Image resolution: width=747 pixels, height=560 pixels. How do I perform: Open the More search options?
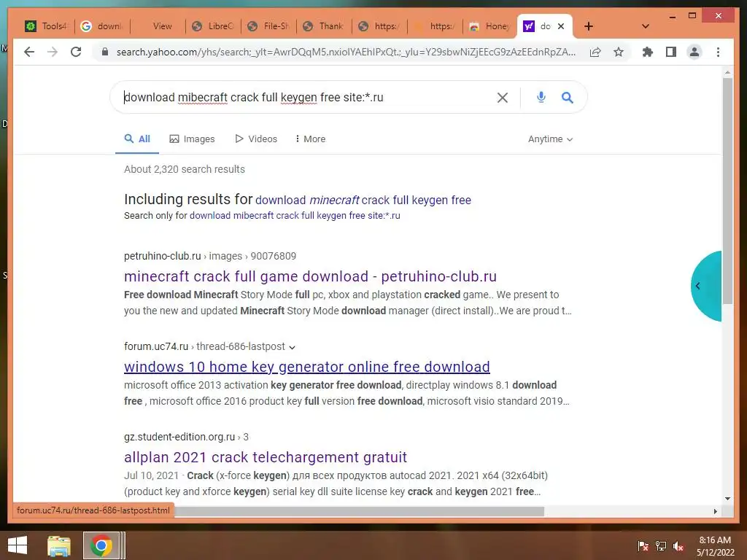point(310,139)
